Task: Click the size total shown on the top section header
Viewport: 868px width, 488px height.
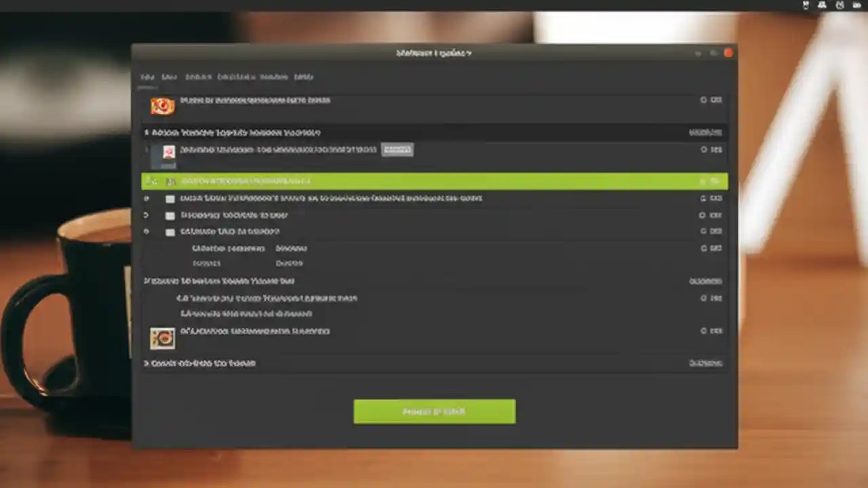Action: pos(705,132)
